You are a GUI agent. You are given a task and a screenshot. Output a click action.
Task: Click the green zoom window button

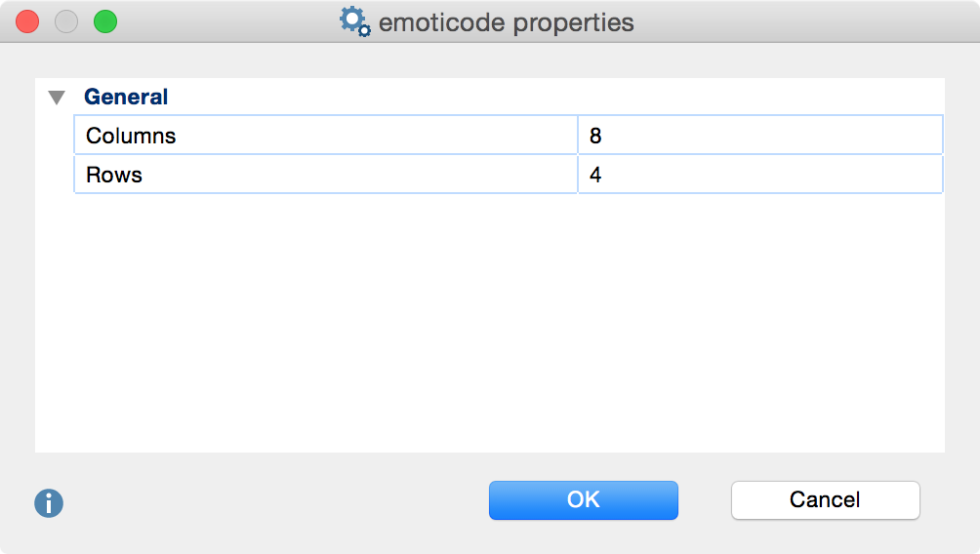[104, 21]
